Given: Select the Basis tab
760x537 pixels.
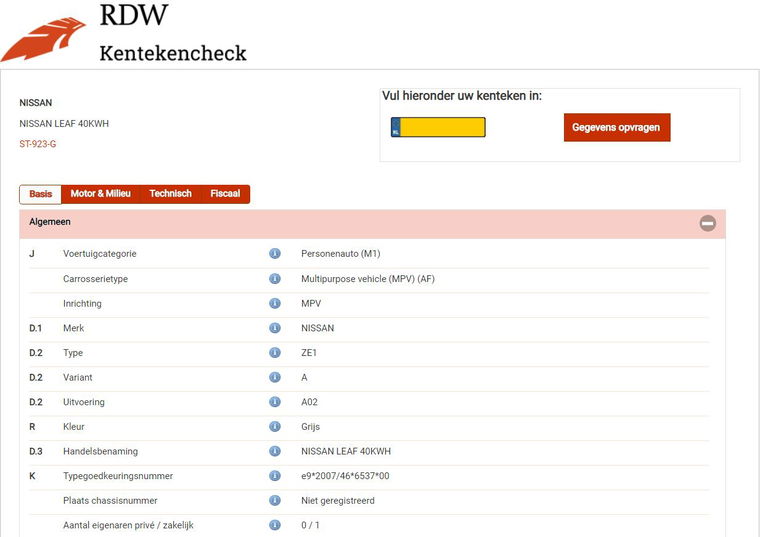Looking at the screenshot, I should click(41, 194).
